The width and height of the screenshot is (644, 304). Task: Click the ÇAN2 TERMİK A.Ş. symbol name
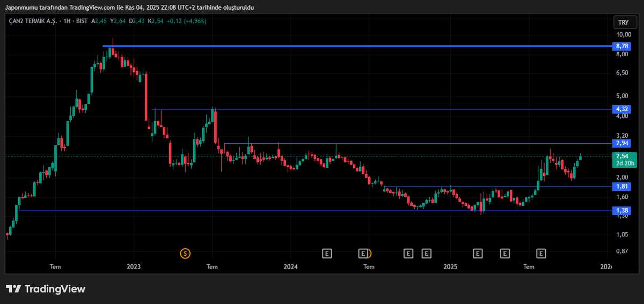click(x=32, y=21)
